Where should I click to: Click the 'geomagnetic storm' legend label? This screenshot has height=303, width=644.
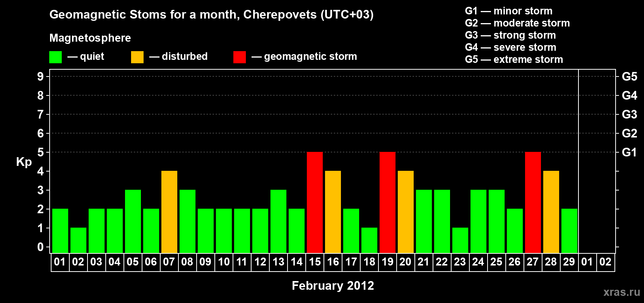coord(311,56)
